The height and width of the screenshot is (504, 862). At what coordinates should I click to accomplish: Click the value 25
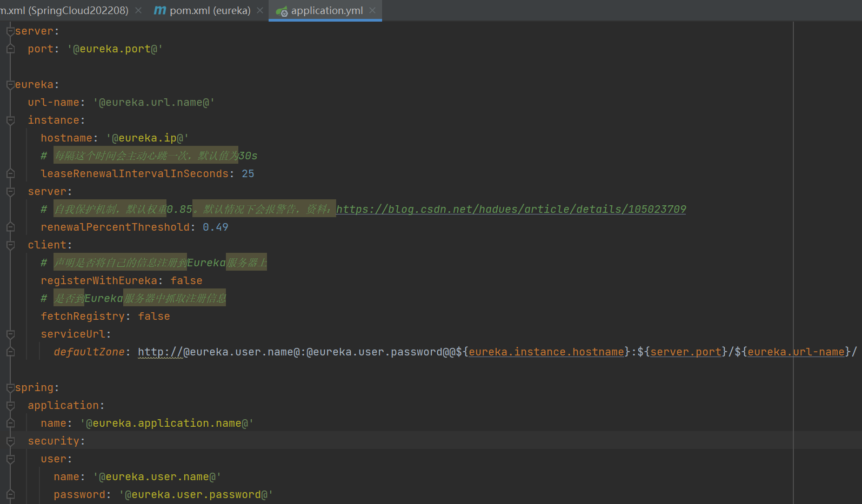[x=248, y=173]
